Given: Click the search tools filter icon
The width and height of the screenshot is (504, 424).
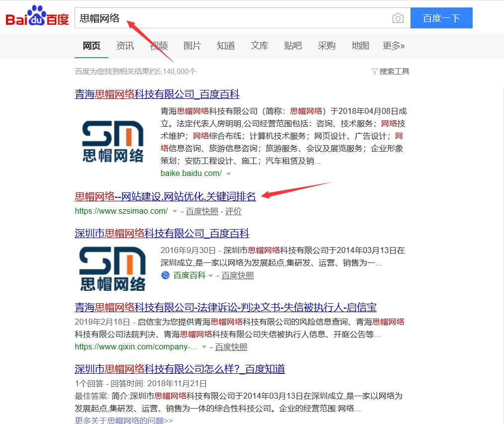Looking at the screenshot, I should click(x=374, y=71).
